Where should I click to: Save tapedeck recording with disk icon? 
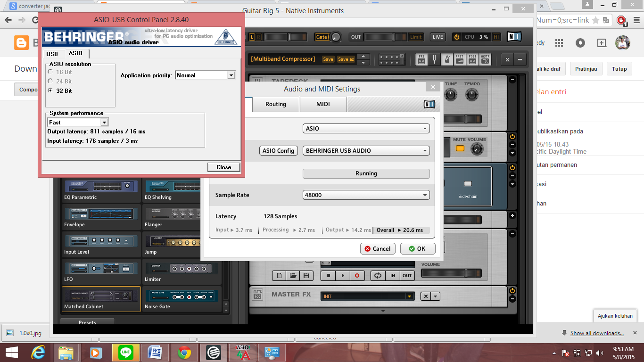305,276
